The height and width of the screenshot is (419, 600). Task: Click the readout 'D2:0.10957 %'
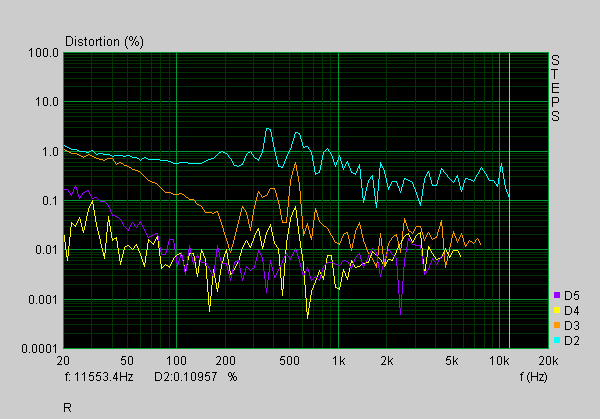coord(196,377)
